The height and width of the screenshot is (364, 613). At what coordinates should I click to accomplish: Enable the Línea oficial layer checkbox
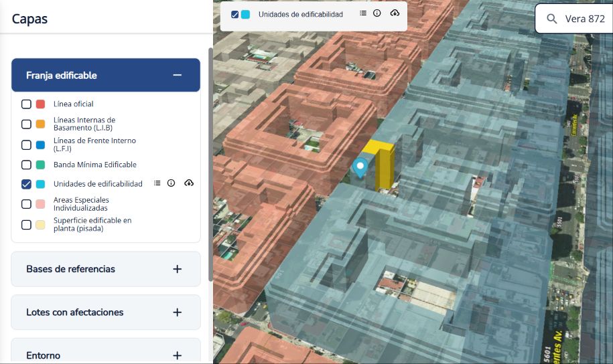pos(26,104)
